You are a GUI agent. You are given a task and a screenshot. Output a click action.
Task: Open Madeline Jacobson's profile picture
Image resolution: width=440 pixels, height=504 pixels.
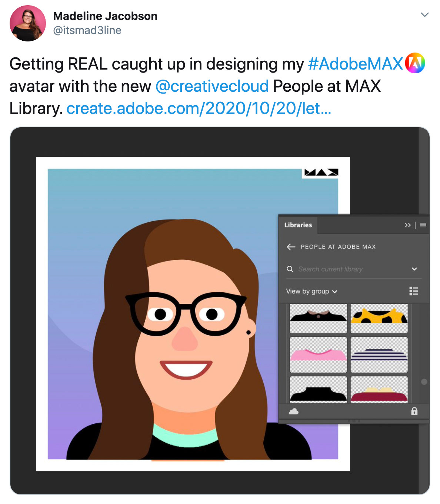pos(28,23)
